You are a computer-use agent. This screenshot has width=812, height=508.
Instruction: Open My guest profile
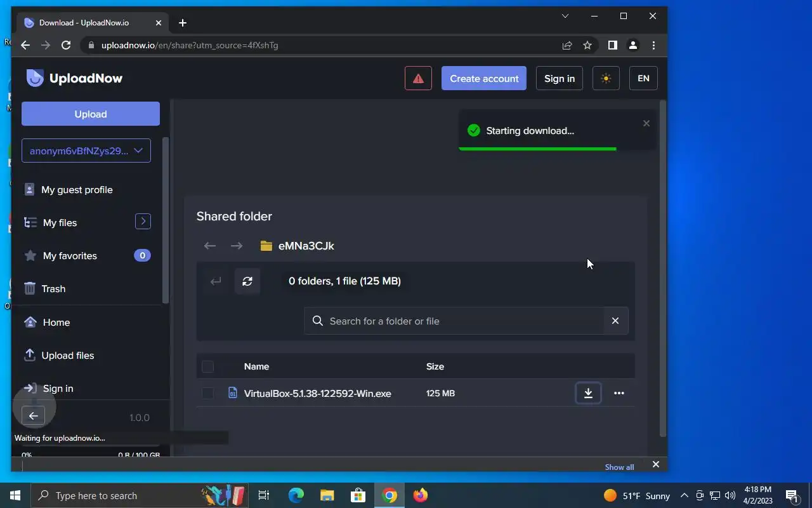pyautogui.click(x=77, y=189)
